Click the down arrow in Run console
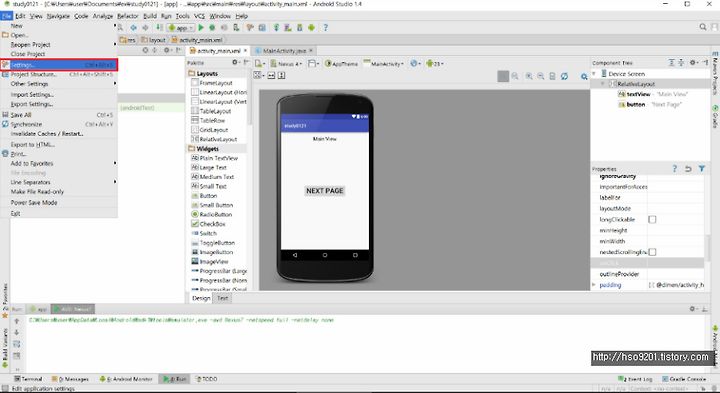The height and width of the screenshot is (393, 720). [17, 332]
